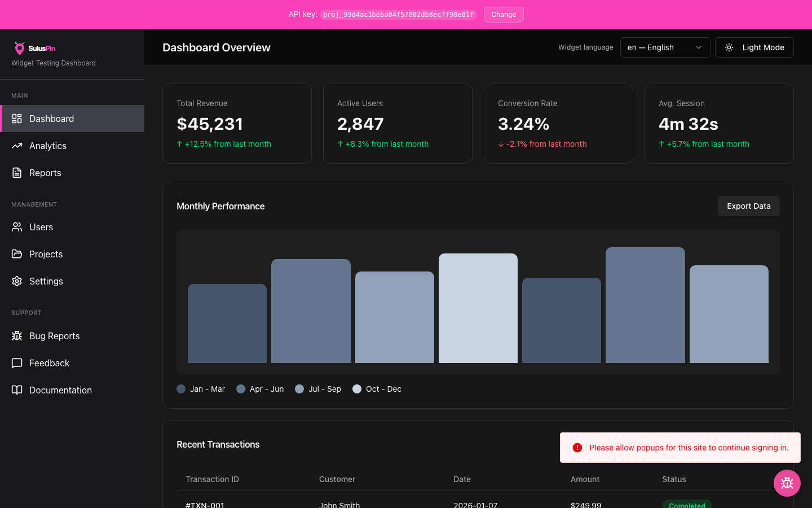Click the Conversion Rate 3.24% value
Viewport: 812px width, 508px height.
click(x=524, y=124)
